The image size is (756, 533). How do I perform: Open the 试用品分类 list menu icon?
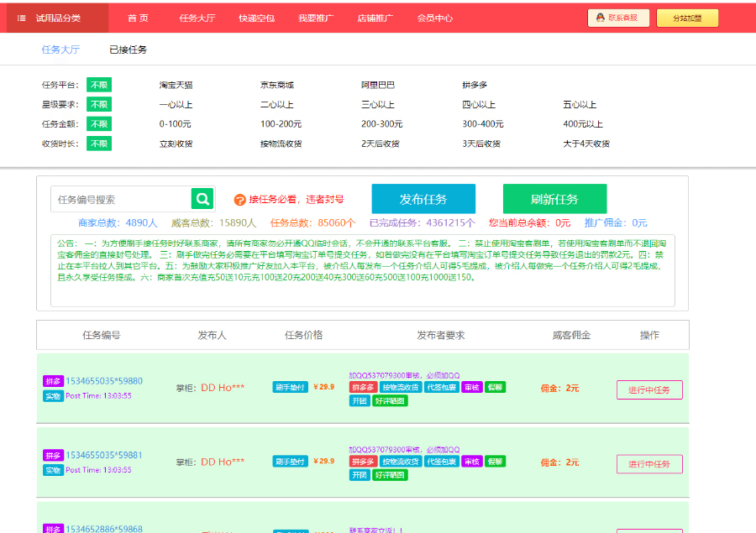click(21, 18)
